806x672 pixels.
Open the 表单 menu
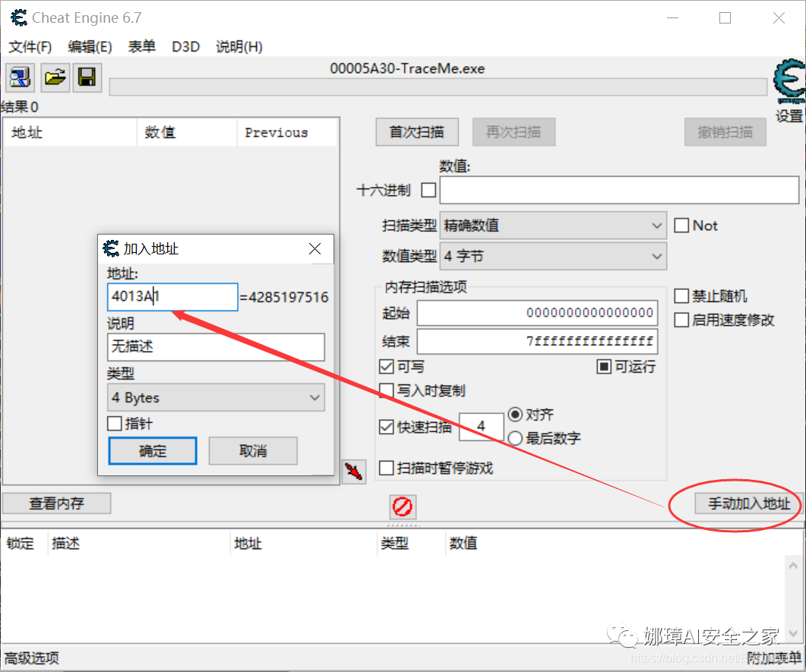(x=142, y=47)
